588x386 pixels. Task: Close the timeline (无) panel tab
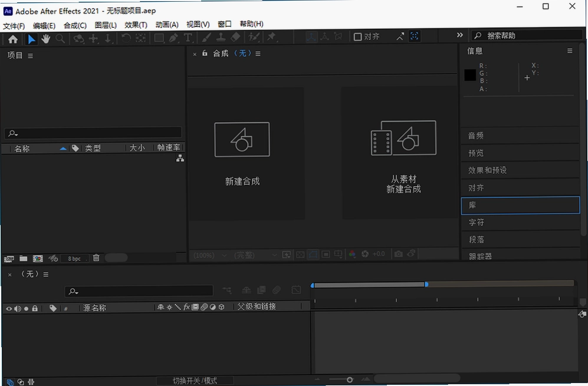point(10,275)
